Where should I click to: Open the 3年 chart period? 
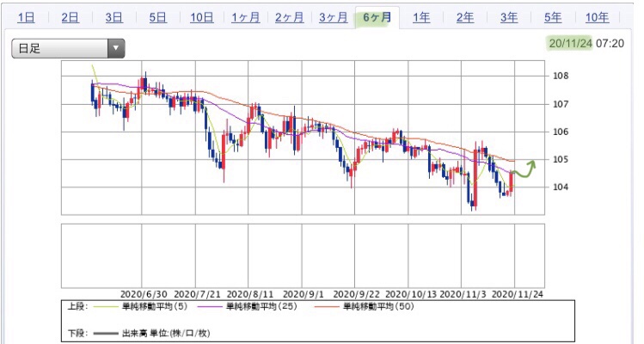pos(509,17)
